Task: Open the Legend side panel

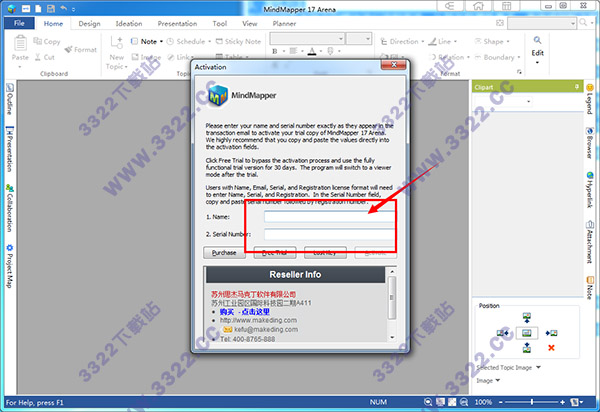Action: pyautogui.click(x=590, y=99)
